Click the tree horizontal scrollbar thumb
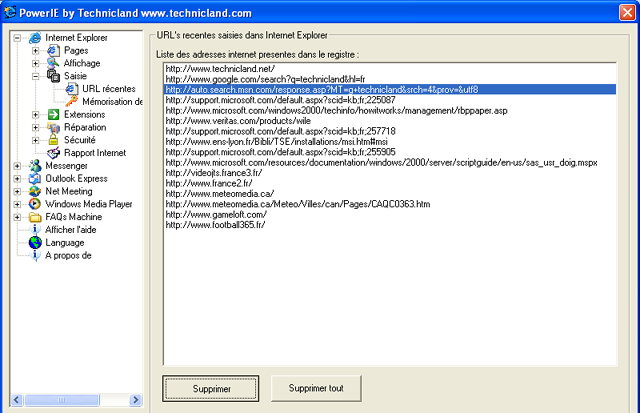The image size is (640, 413). click(62, 400)
